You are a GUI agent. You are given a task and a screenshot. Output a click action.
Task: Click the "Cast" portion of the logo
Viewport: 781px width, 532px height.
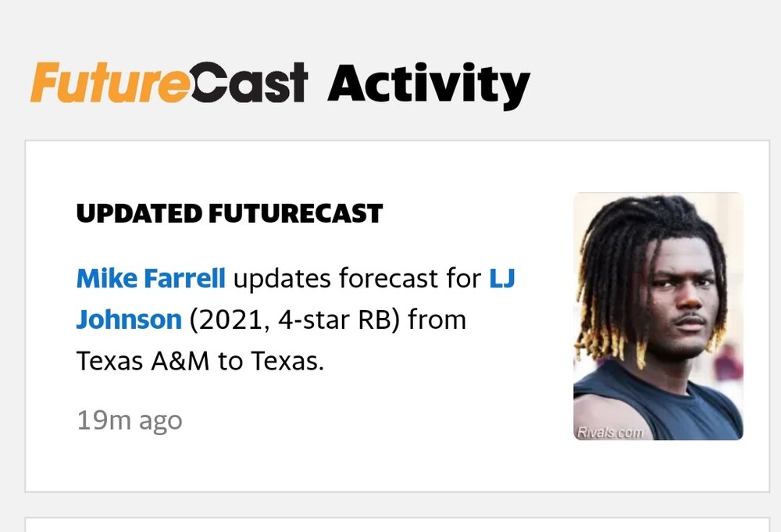248,84
